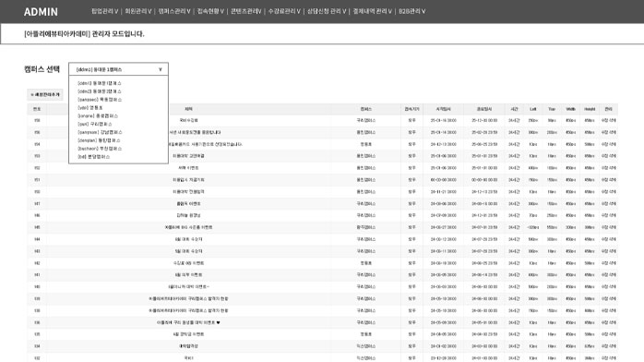
Task: Click the 번호 column header
Action: (x=37, y=109)
